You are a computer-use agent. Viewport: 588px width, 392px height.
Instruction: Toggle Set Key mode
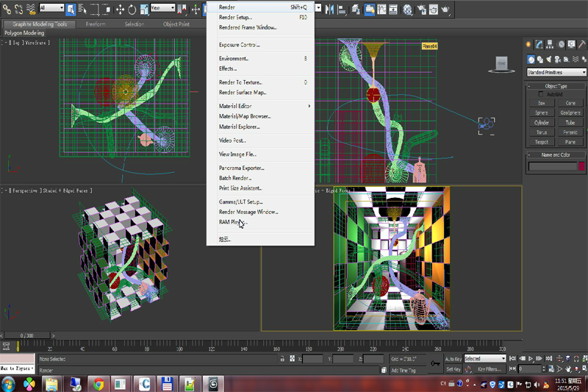pos(453,369)
